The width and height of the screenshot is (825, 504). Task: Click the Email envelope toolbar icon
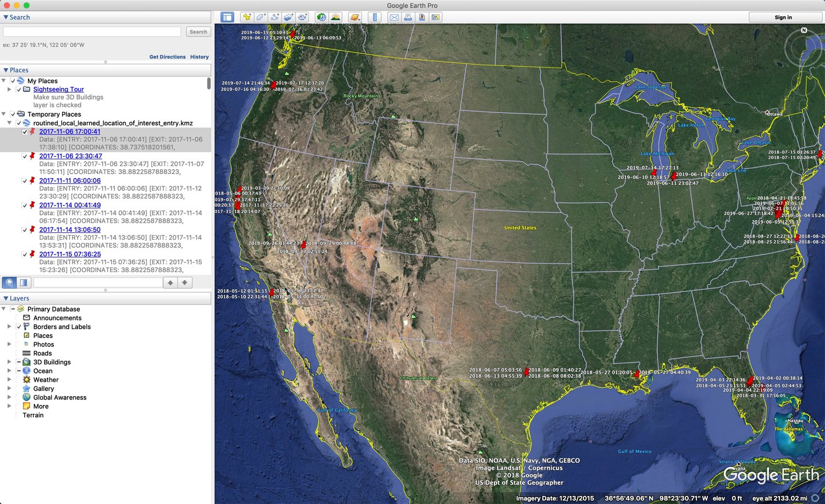point(394,18)
